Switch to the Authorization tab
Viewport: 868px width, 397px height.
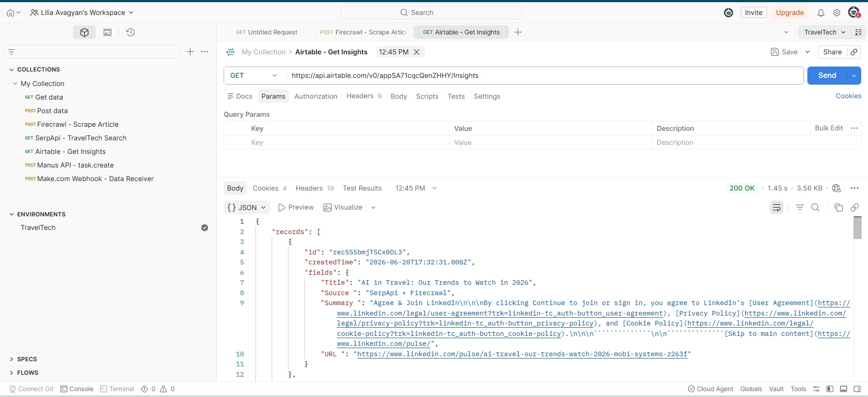tap(316, 96)
